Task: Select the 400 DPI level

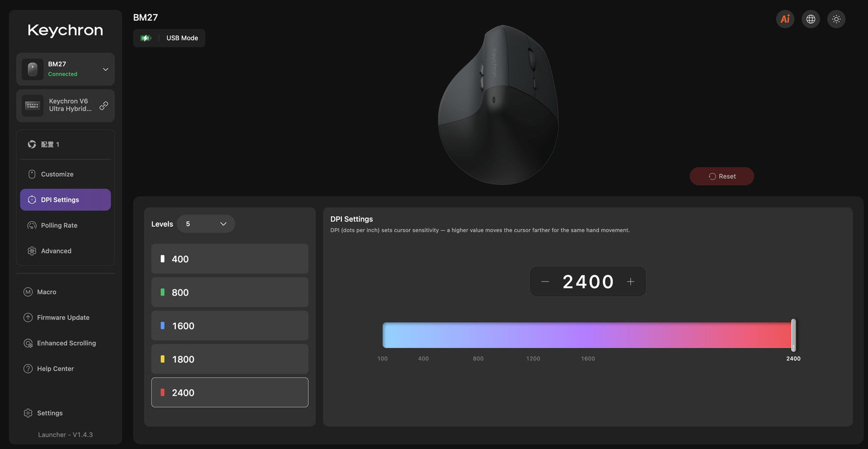Action: pos(230,259)
